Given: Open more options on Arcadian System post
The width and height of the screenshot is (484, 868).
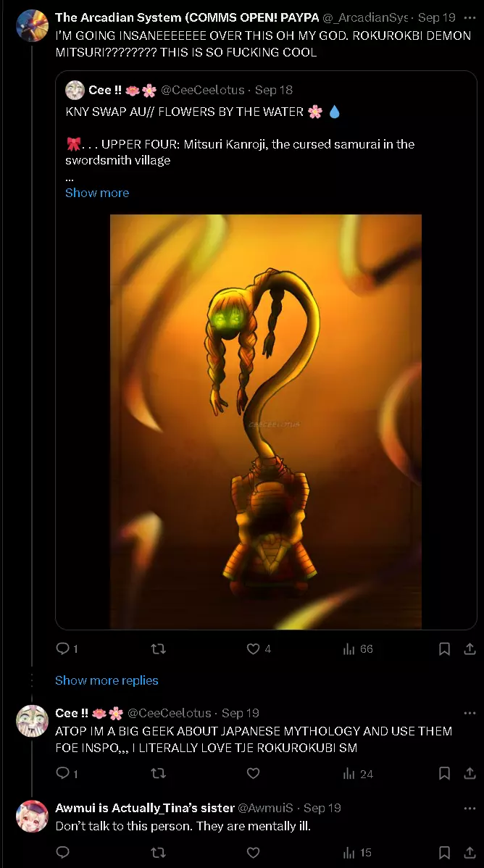Looking at the screenshot, I should pyautogui.click(x=470, y=17).
